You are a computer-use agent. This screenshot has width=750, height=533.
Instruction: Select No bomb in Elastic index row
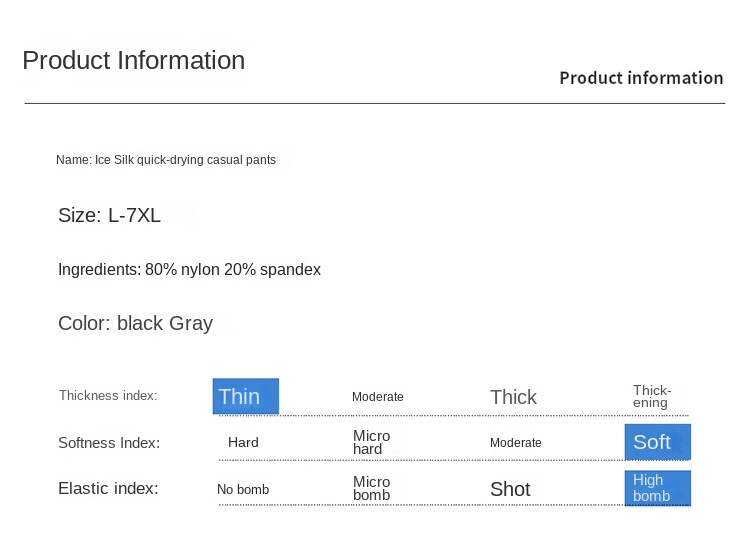tap(243, 489)
